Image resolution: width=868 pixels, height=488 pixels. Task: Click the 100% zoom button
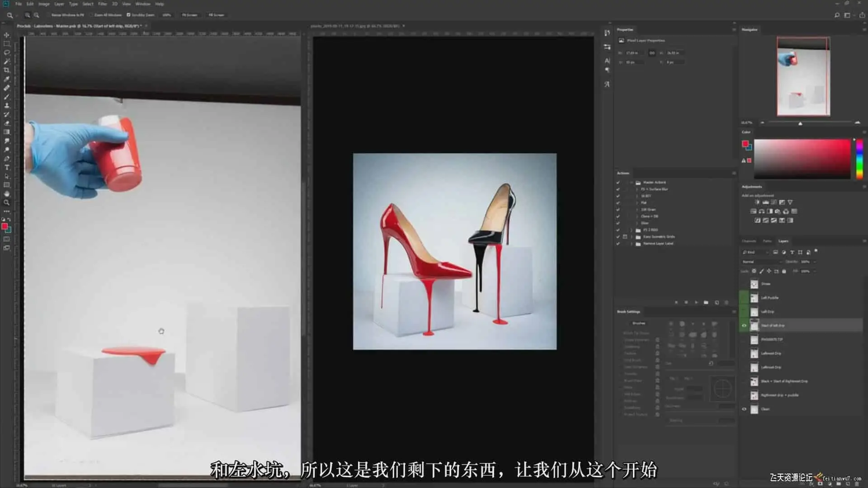(167, 15)
